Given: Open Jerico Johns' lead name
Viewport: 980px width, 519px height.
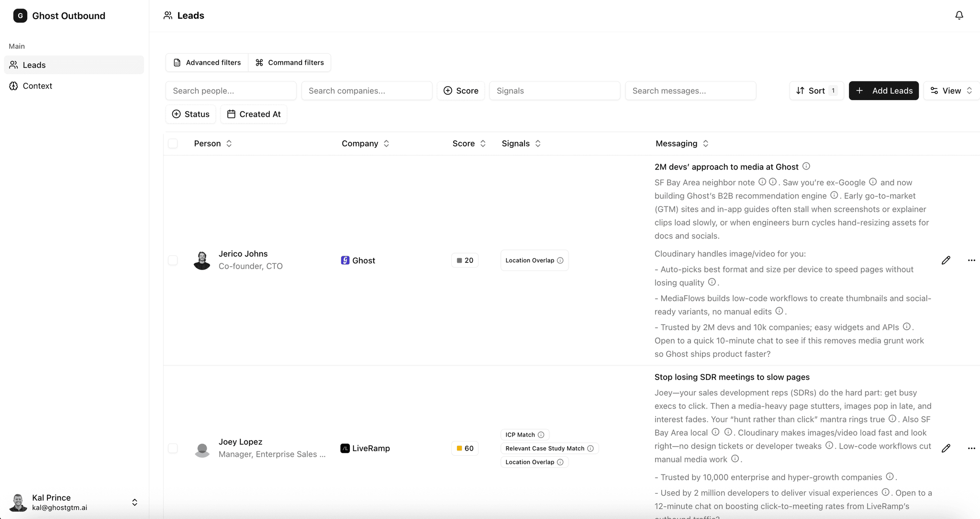Looking at the screenshot, I should (243, 254).
